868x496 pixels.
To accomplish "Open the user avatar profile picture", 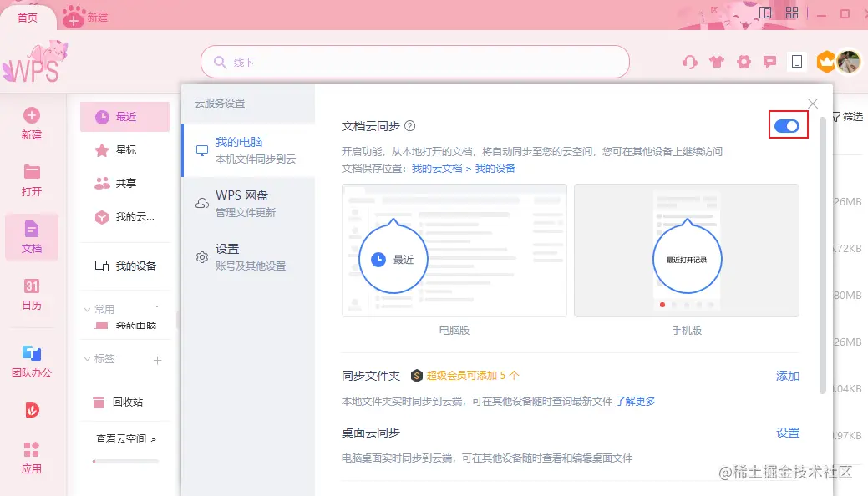I will coord(849,62).
